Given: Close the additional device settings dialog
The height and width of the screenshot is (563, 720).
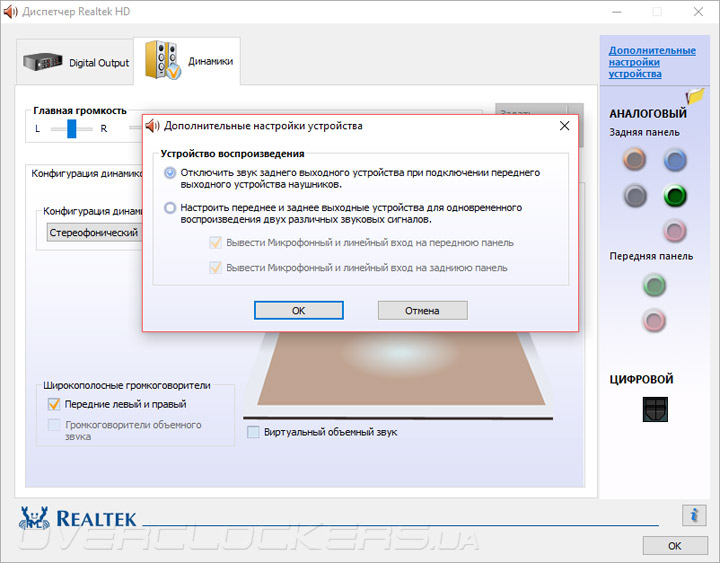Looking at the screenshot, I should 564,126.
